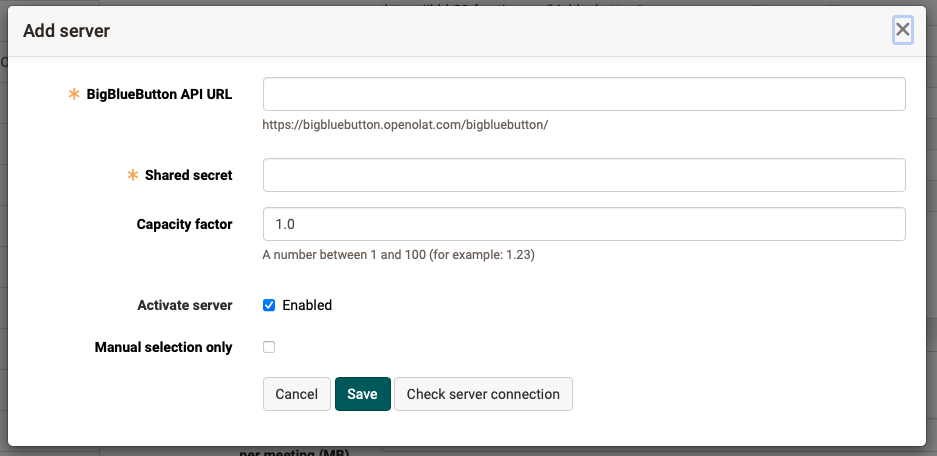Click the Capacity factor label

click(184, 224)
